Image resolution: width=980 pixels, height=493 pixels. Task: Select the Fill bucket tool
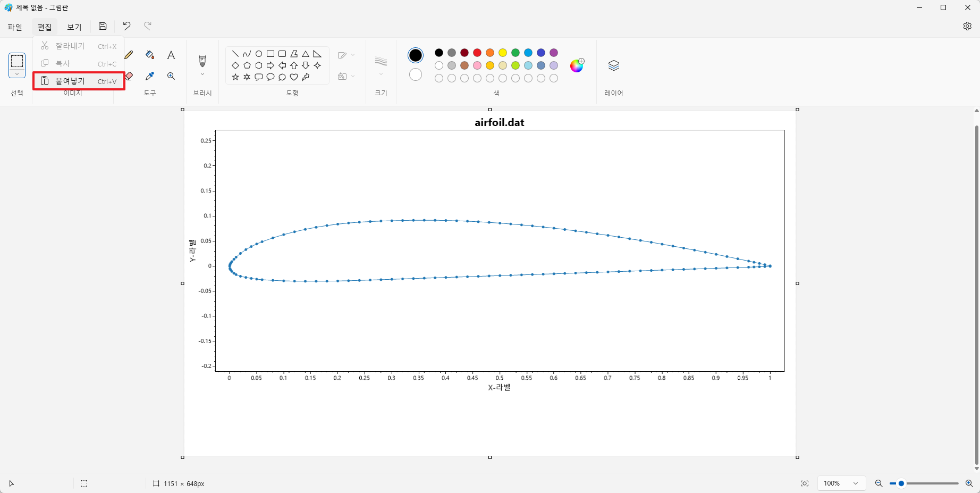[x=150, y=55]
